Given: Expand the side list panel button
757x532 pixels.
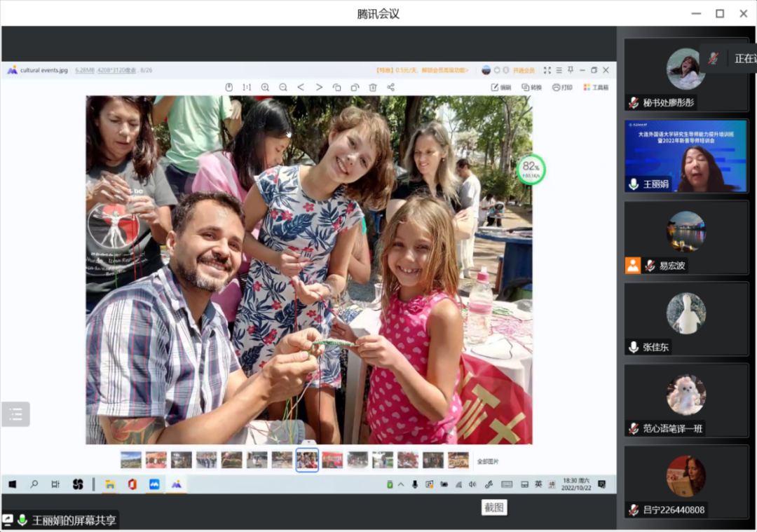Looking at the screenshot, I should click(15, 414).
